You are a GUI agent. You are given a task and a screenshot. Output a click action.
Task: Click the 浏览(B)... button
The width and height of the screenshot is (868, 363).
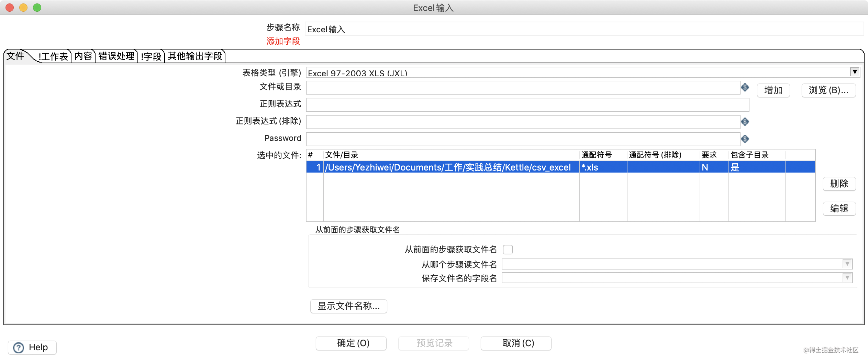tap(828, 90)
